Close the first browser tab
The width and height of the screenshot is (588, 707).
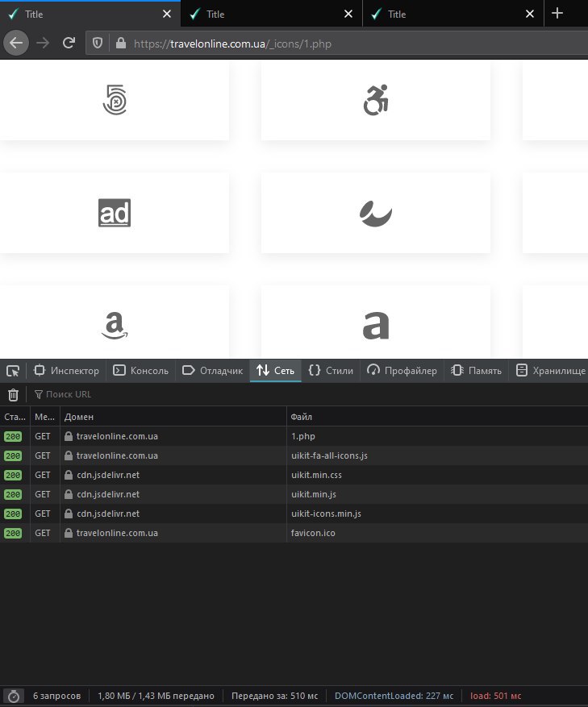click(167, 14)
